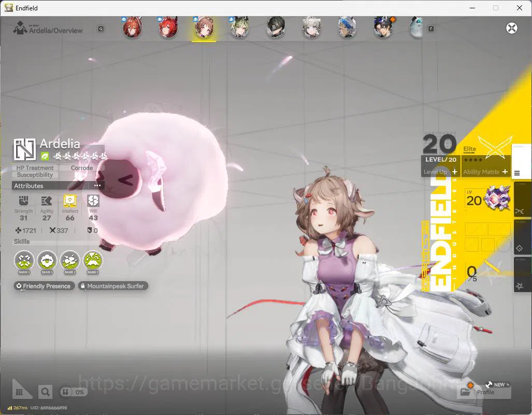Click the LEVEL/20 label
The height and width of the screenshot is (415, 532).
click(441, 159)
